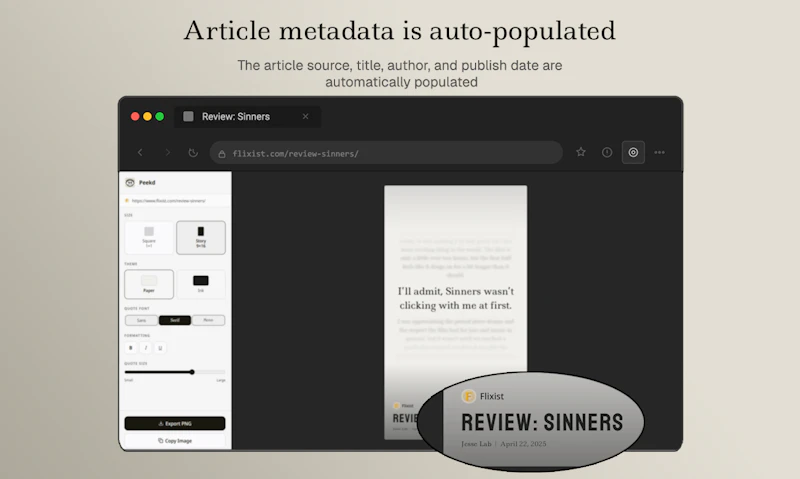800x479 pixels.
Task: Click the story preview card
Action: [456, 312]
